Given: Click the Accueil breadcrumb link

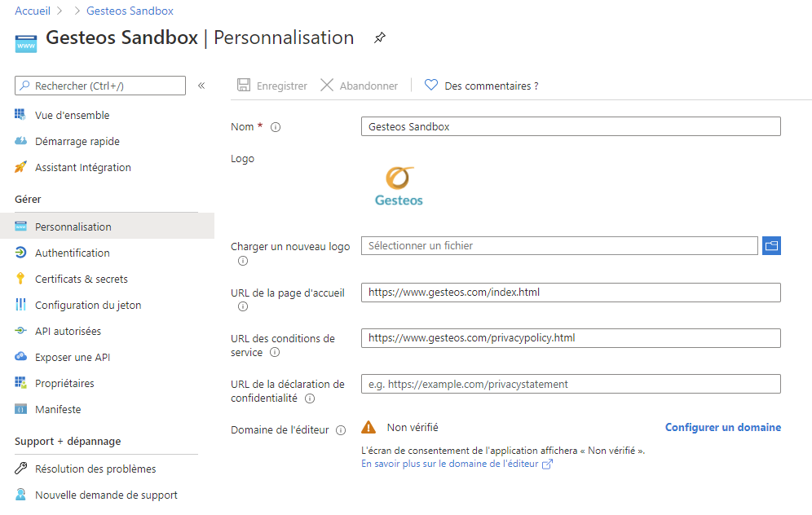Looking at the screenshot, I should (33, 11).
